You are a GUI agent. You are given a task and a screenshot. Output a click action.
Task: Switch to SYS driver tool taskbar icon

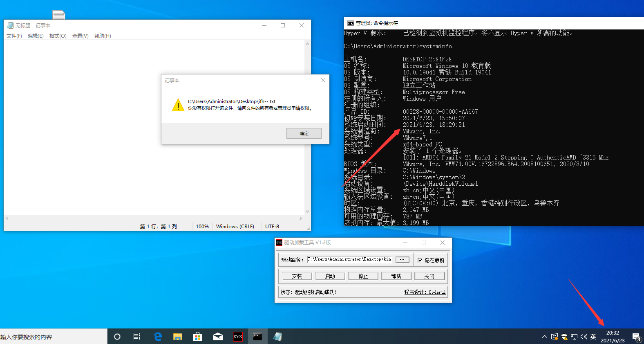pyautogui.click(x=238, y=337)
